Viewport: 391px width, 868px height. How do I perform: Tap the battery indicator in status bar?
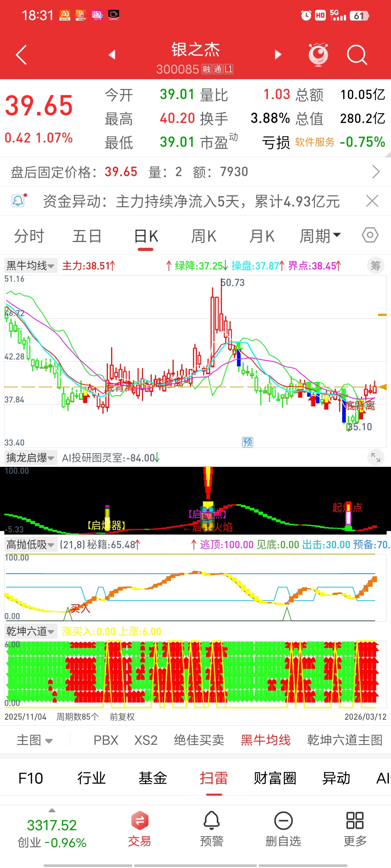tap(360, 16)
